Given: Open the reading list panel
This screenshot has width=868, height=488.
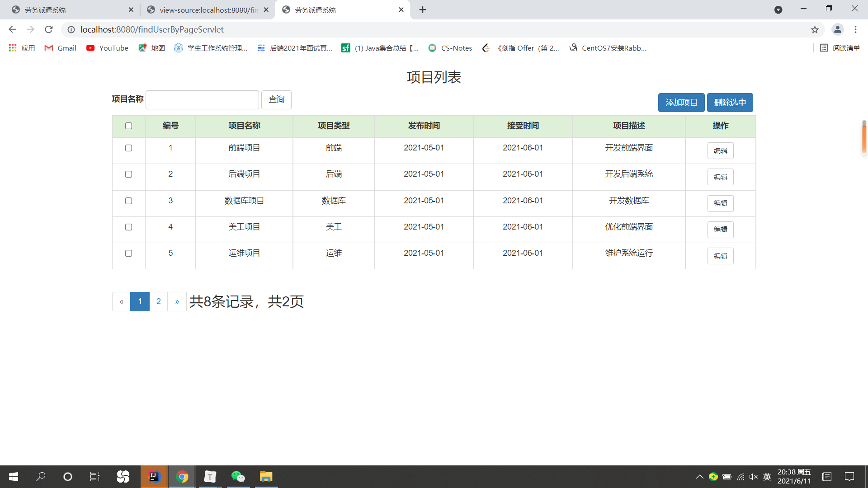Looking at the screenshot, I should click(840, 48).
